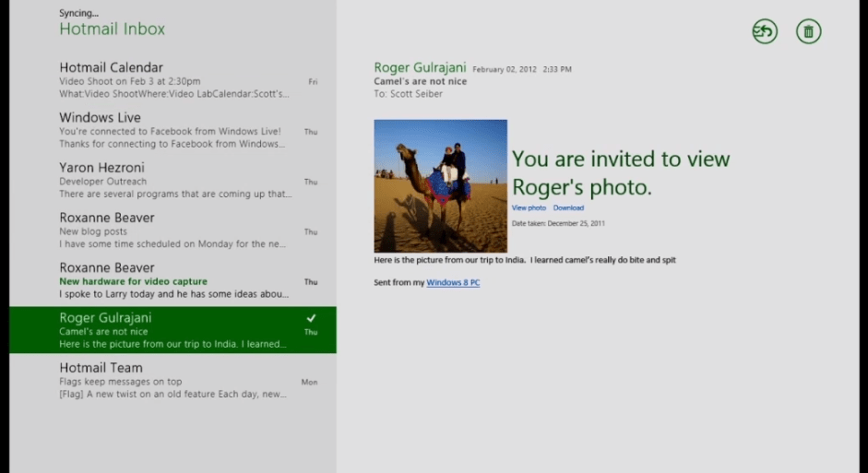Open the Windows Live message
This screenshot has width=868, height=473.
tap(172, 131)
